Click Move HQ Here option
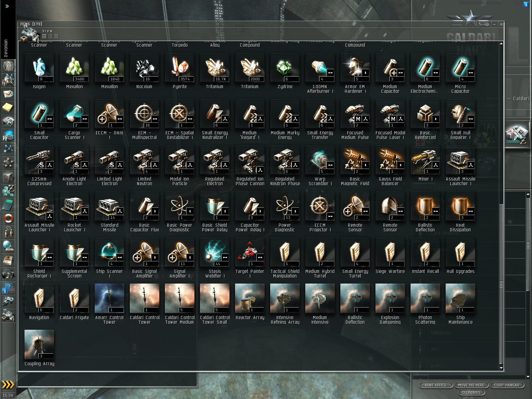This screenshot has height=399, width=532. pyautogui.click(x=471, y=385)
